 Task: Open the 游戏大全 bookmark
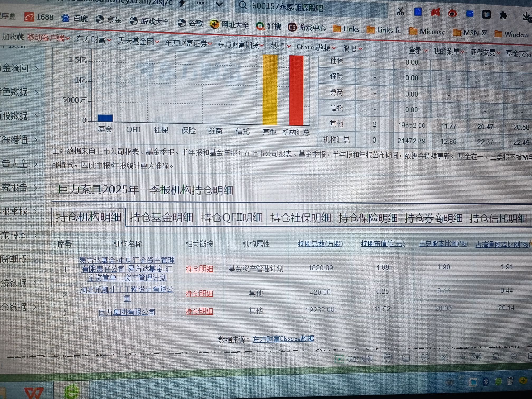(149, 21)
